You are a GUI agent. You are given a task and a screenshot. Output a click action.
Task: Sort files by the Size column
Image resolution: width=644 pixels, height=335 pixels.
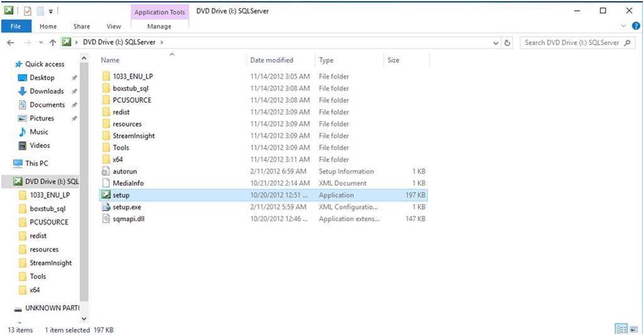[x=393, y=60]
